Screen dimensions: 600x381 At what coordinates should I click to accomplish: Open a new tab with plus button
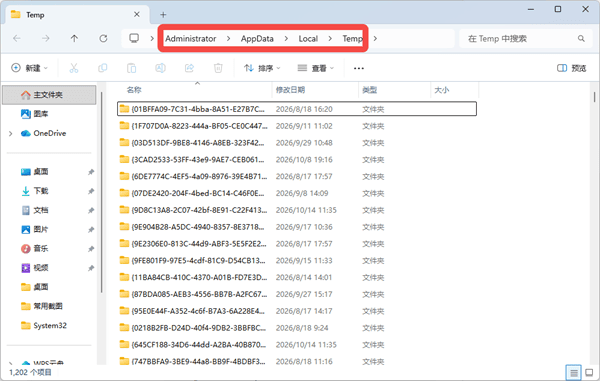coord(163,15)
